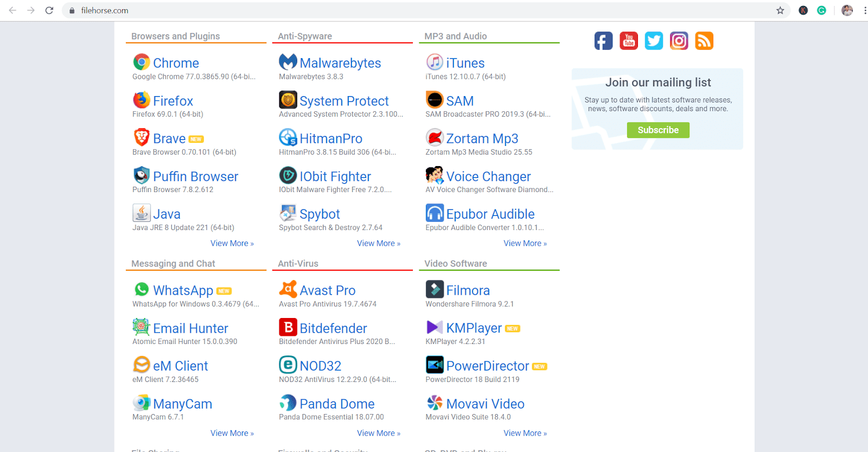Open the Chrome title link
The image size is (868, 452).
[176, 63]
